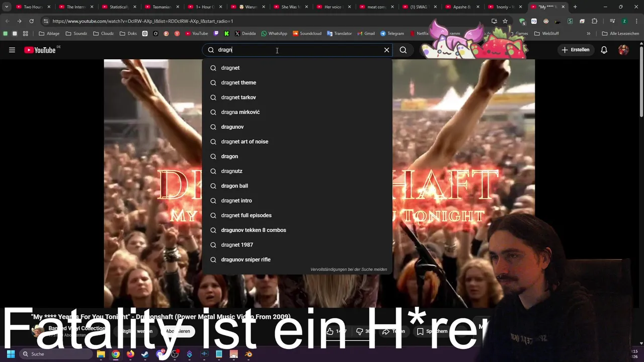The width and height of the screenshot is (644, 362).
Task: Go to the YouTube home logo
Action: click(x=40, y=50)
